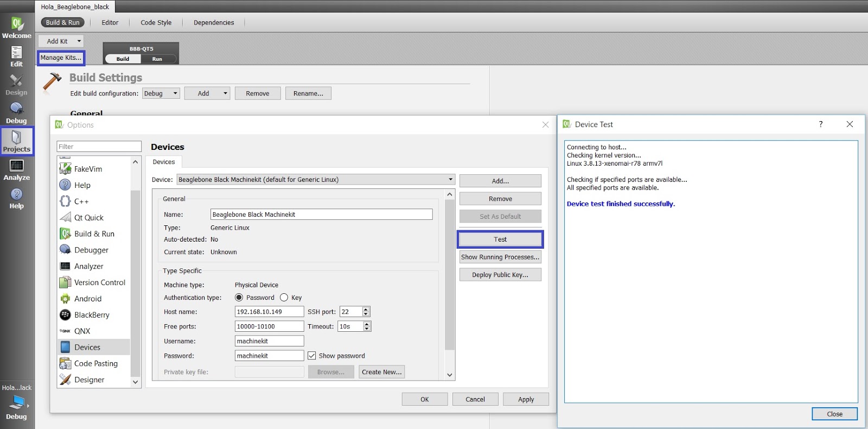Viewport: 868px width, 429px height.
Task: Open the Add Kit dropdown
Action: pos(61,41)
